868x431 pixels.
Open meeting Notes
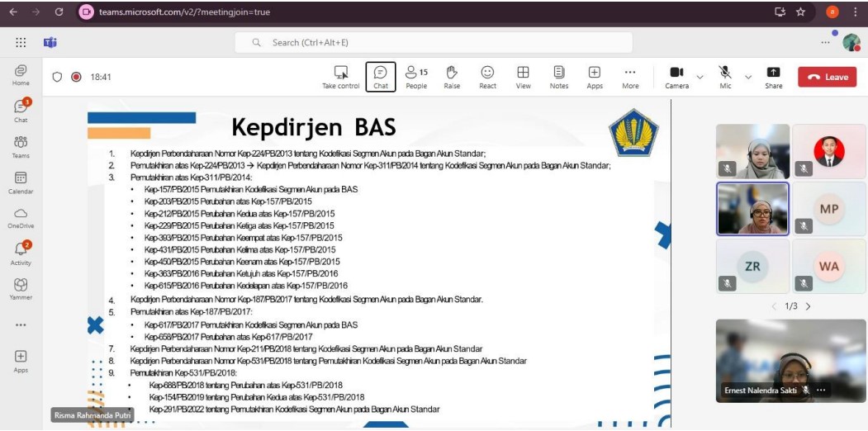click(559, 76)
